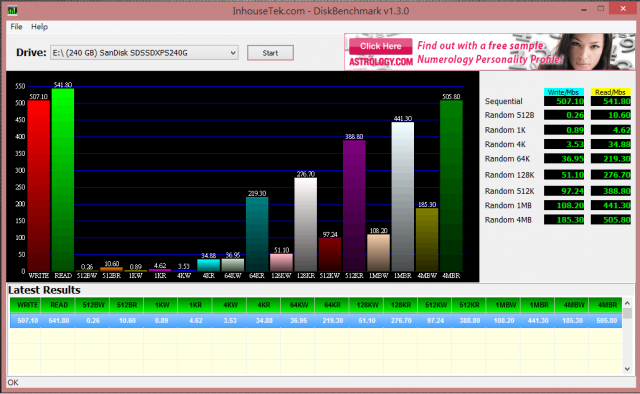Select the 505.80 cell in results table row

click(x=606, y=321)
